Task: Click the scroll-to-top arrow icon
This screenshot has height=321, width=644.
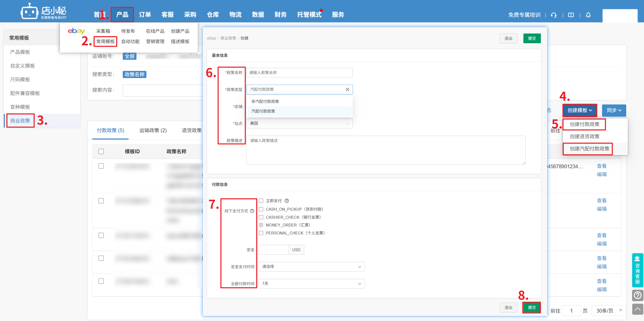Action: point(637,309)
